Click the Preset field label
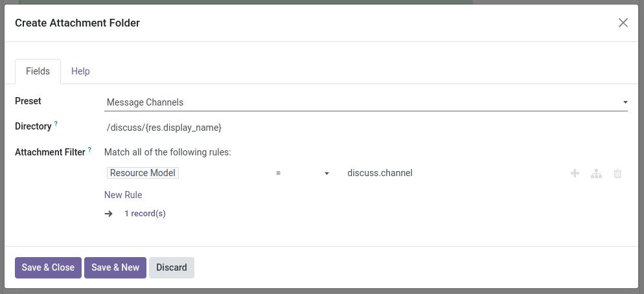 tap(28, 101)
